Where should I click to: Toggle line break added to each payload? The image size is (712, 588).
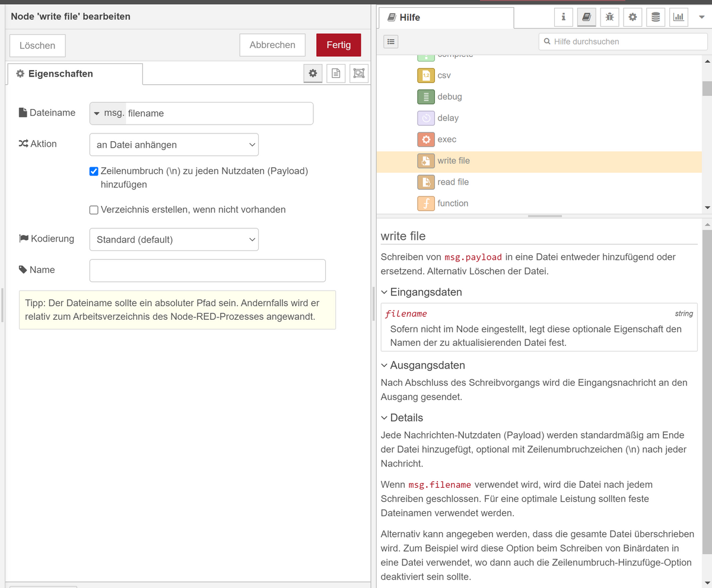coord(94,171)
